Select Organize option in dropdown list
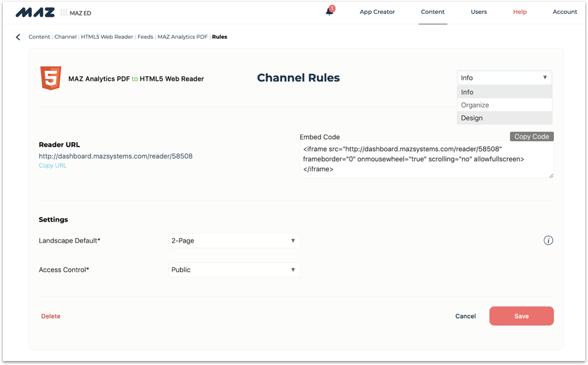588x365 pixels. point(504,105)
